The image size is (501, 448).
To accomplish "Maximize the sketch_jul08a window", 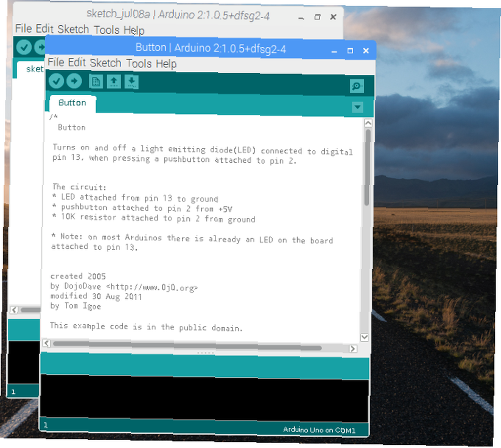I will pos(317,17).
